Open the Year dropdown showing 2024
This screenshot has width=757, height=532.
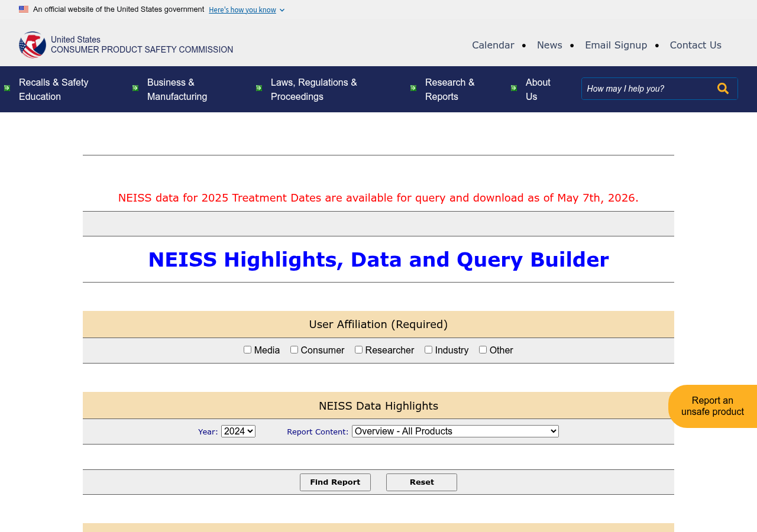pos(238,432)
